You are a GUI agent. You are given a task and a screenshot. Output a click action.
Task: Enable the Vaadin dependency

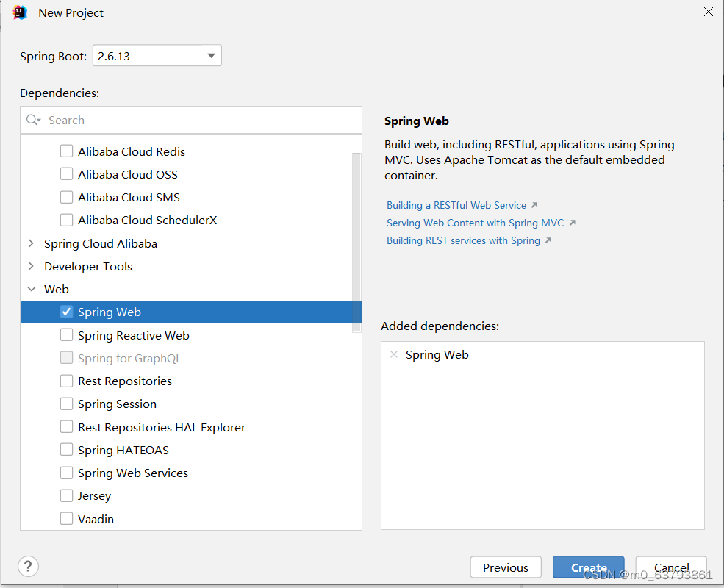click(x=66, y=518)
